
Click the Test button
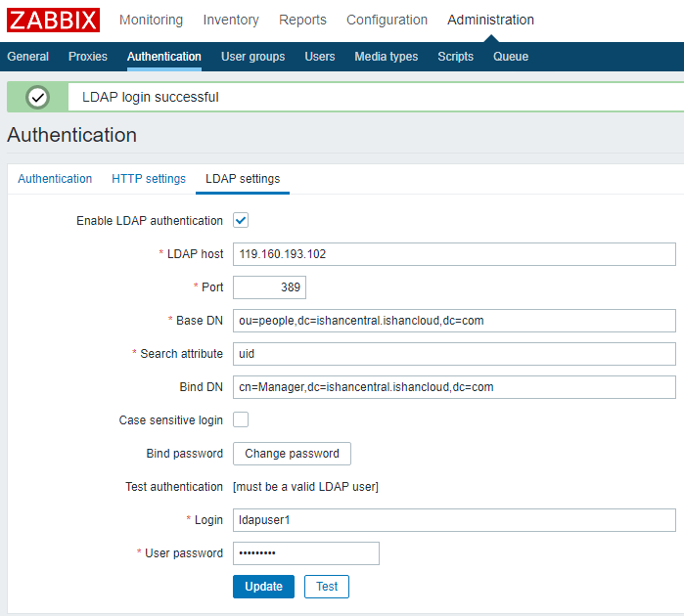point(327,587)
